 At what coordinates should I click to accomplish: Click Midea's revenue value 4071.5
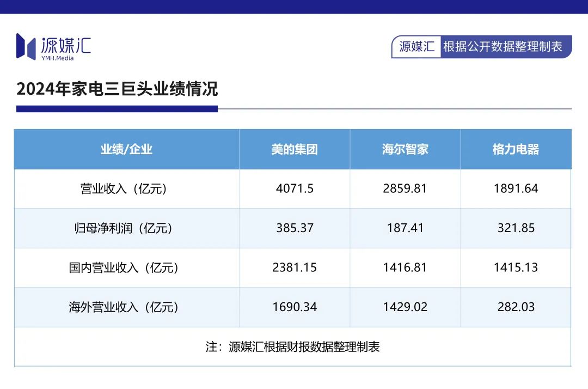pos(294,189)
